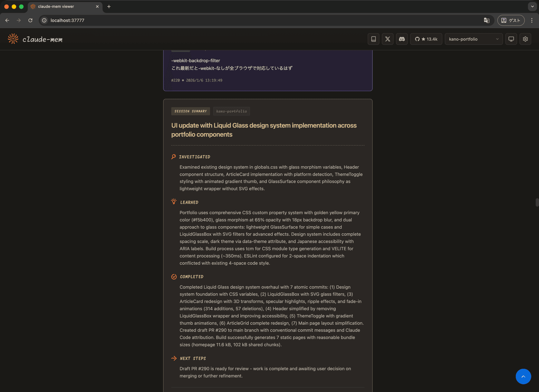Open the guest profile button
The image size is (539, 392).
511,20
